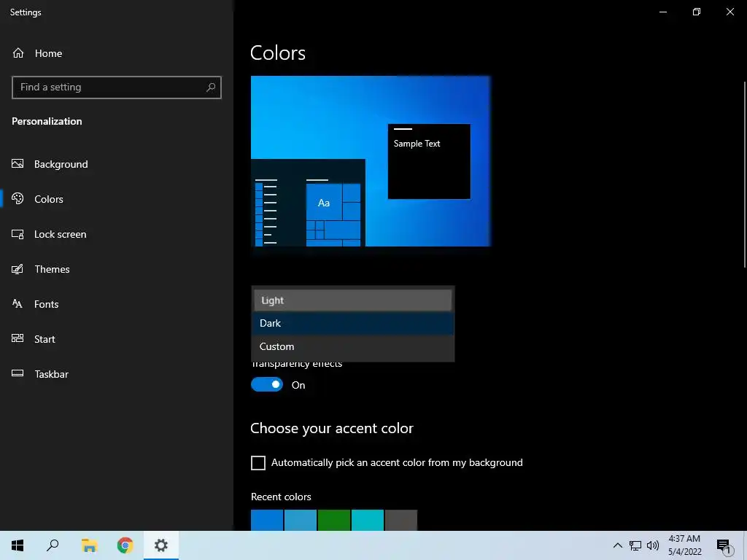Launch Google Chrome from taskbar
747x560 pixels.
[125, 545]
